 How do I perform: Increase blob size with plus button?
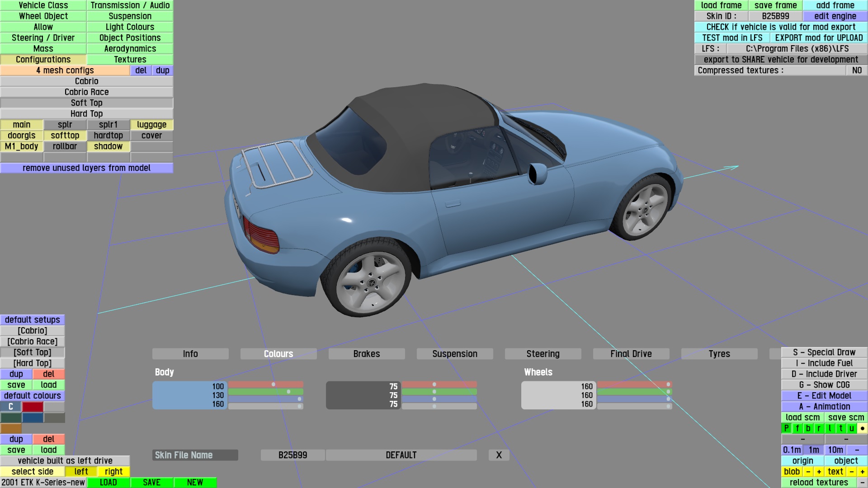tap(819, 472)
